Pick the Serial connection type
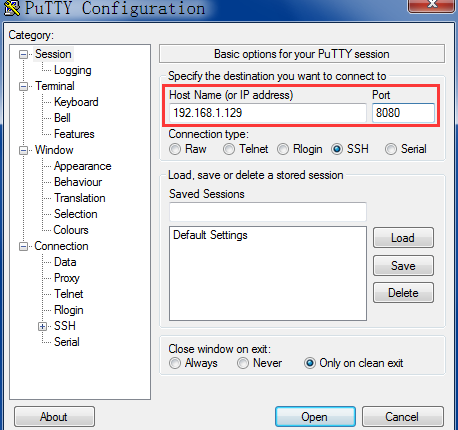This screenshot has width=458, height=430. [391, 149]
